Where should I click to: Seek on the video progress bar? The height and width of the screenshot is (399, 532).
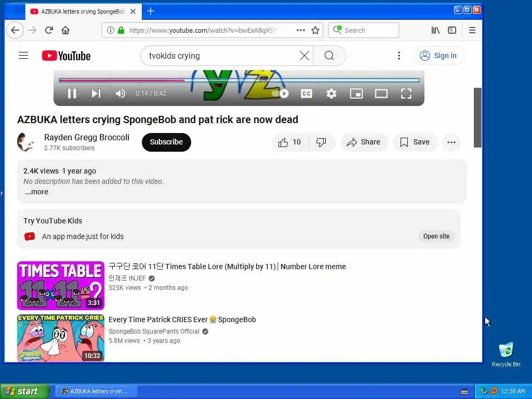point(239,81)
